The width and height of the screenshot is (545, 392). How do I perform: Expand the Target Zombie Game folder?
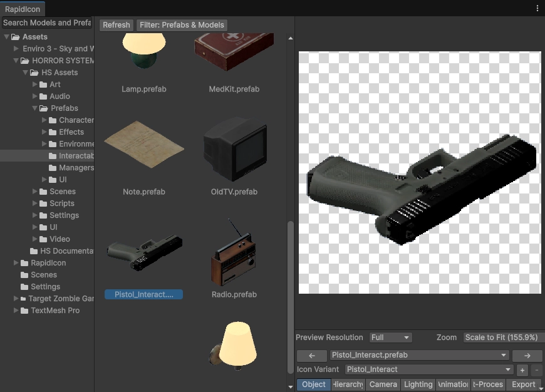click(16, 298)
